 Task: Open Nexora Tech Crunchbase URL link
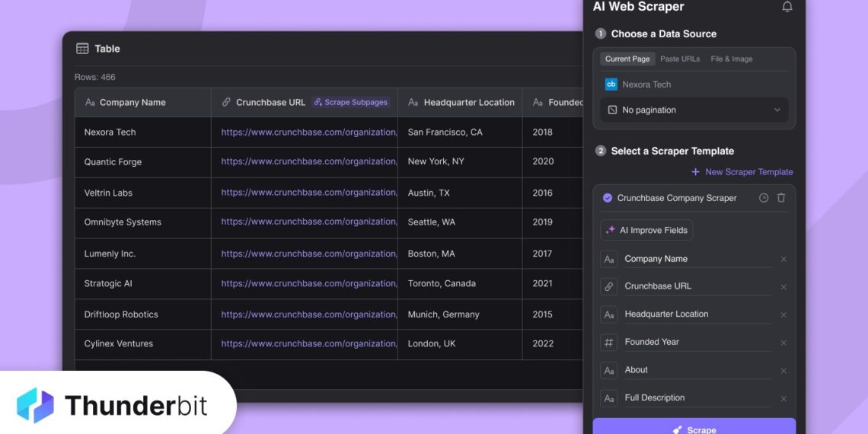coord(309,132)
